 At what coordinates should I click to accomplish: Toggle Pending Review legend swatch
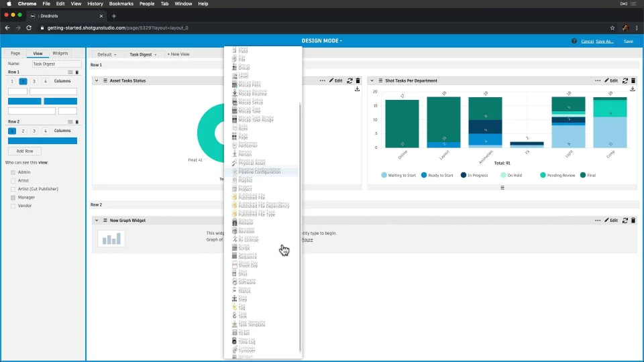[543, 175]
